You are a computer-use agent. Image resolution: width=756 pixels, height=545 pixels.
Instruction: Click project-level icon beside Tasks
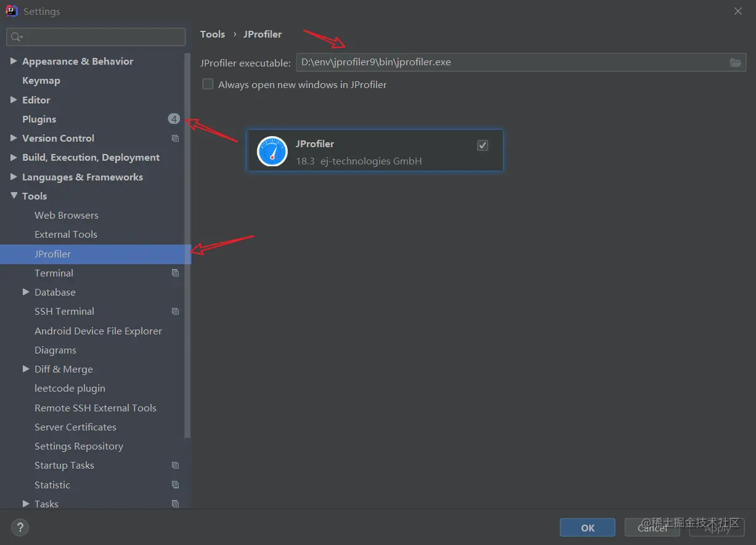(175, 504)
